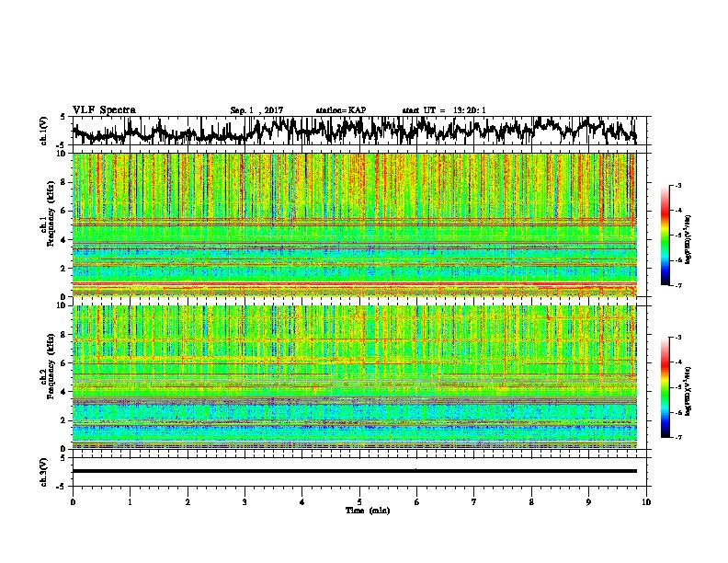This screenshot has width=728, height=563.
Task: Click the "1" tick on the time axis
Action: (131, 502)
